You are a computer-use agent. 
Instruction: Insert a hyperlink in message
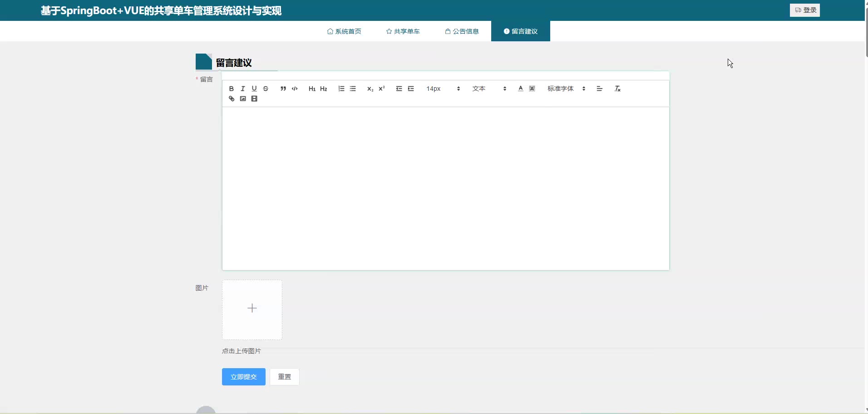(232, 99)
